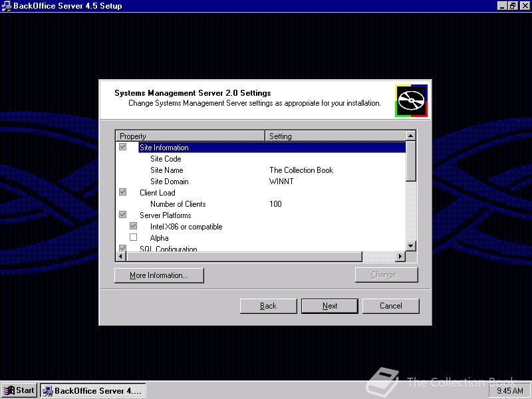Viewport: 532px width, 399px height.
Task: Select the Alpha row label
Action: coord(159,238)
